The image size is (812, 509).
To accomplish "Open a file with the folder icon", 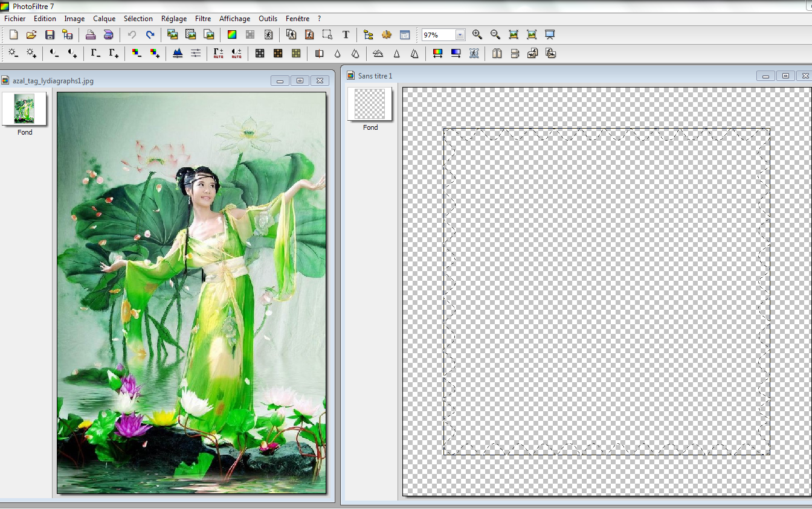I will [31, 35].
